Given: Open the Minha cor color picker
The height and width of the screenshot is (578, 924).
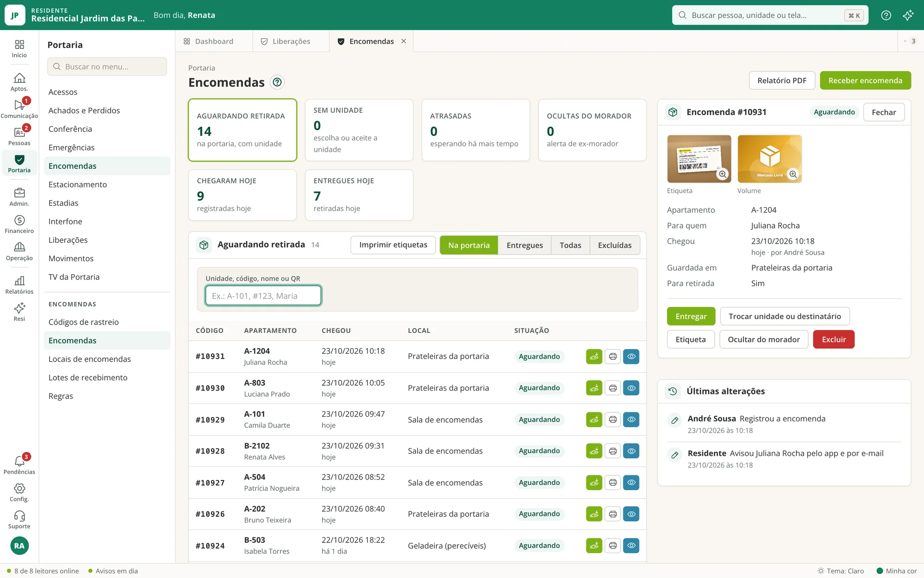Looking at the screenshot, I should tap(896, 571).
